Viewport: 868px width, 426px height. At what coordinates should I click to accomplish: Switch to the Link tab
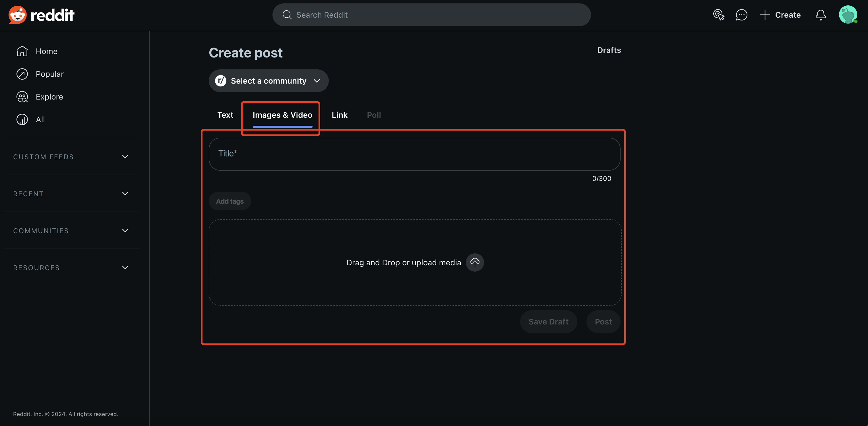tap(339, 115)
